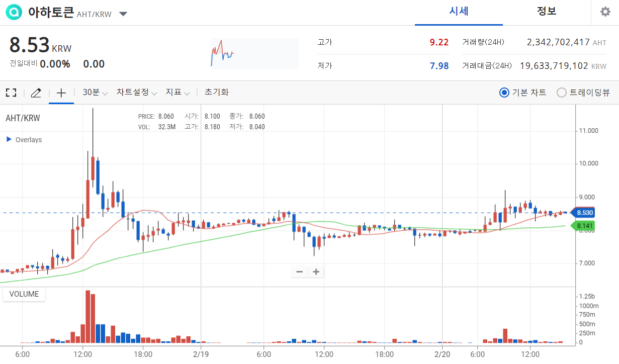
Task: Select the 기본 차트 radio button
Action: (504, 93)
